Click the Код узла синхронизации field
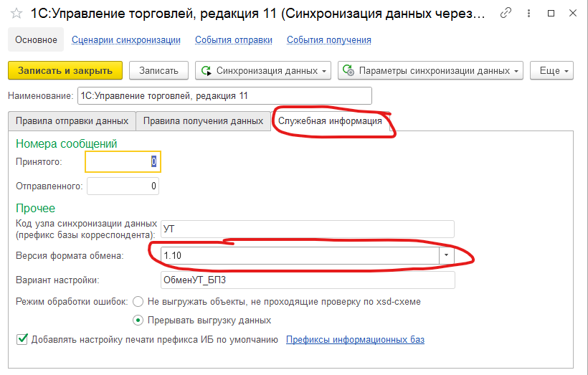Viewport: 588px width, 375px height. (x=308, y=229)
